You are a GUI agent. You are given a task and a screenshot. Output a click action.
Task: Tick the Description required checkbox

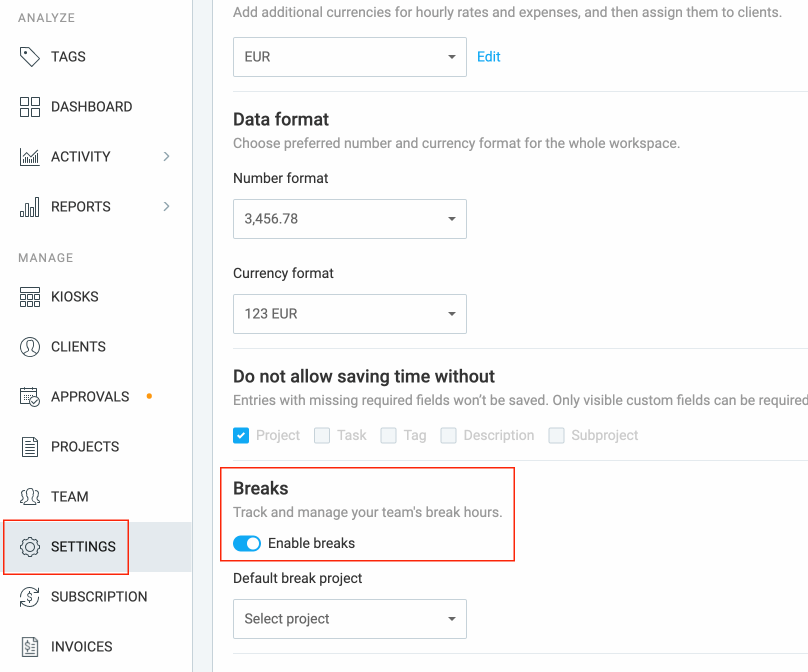tap(448, 435)
